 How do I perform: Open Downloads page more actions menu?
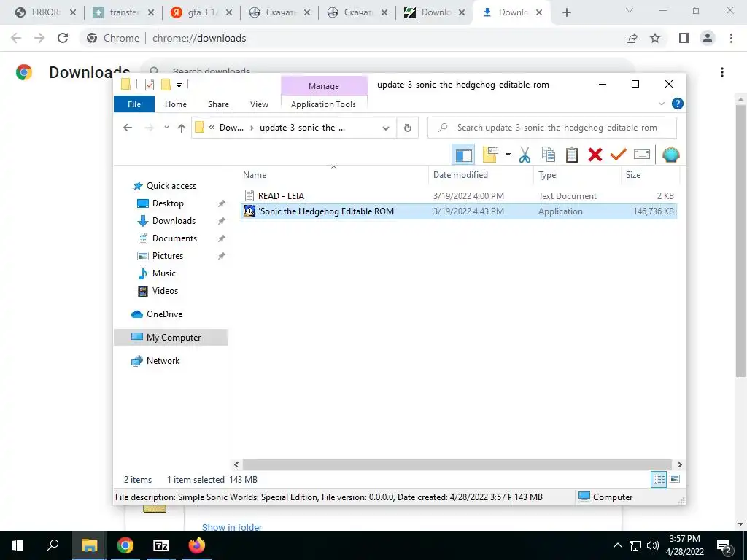coord(722,72)
